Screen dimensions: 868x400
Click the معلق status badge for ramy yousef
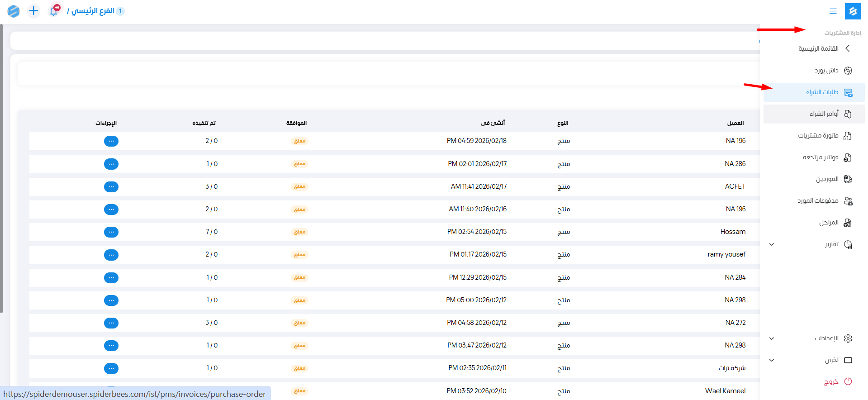299,255
